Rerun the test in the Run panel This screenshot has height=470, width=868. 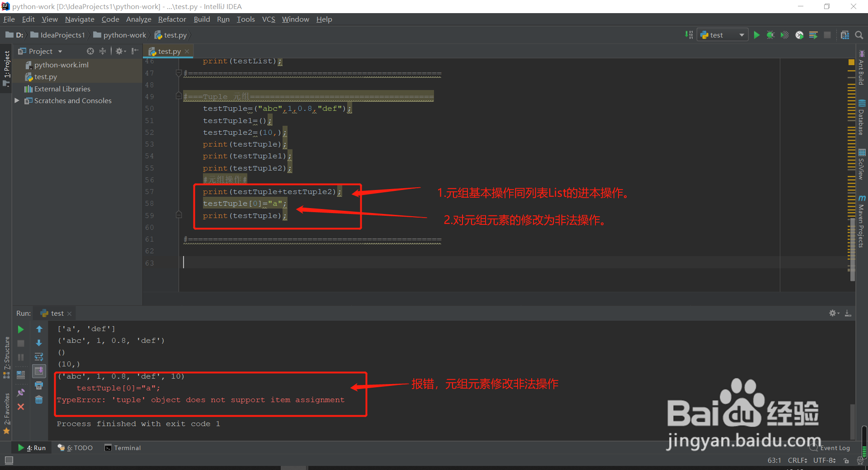coord(21,329)
